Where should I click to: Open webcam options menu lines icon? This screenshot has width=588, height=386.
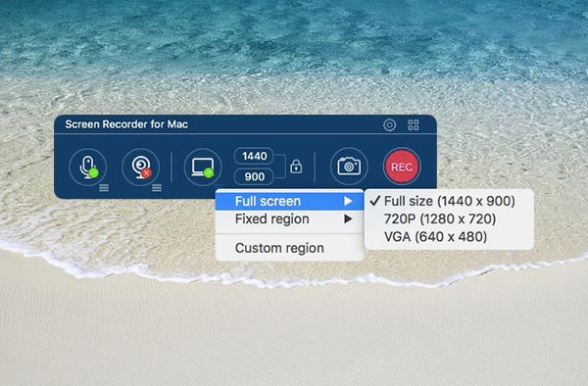[x=157, y=188]
